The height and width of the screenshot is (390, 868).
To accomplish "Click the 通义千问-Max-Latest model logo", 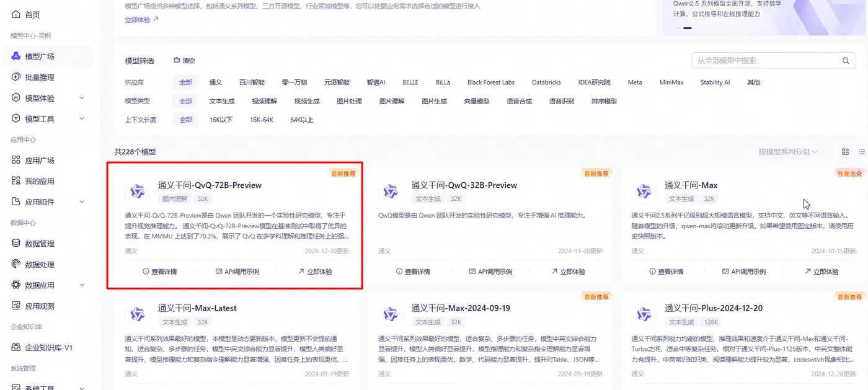I will (x=137, y=314).
